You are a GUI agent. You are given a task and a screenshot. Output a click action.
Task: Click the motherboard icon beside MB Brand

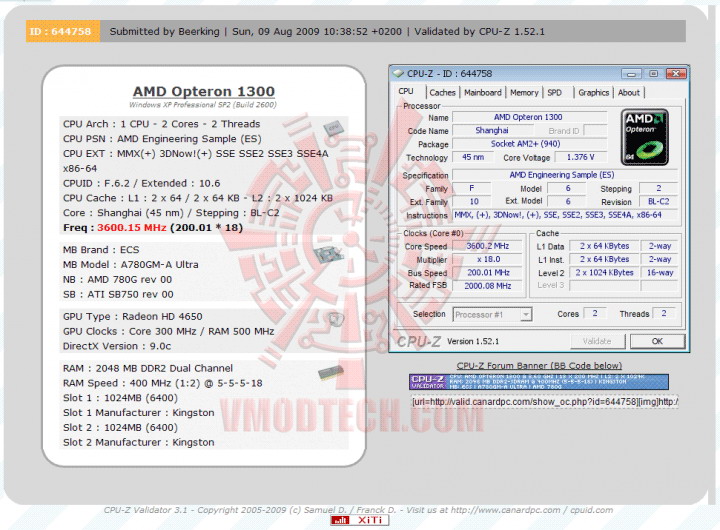pos(330,254)
